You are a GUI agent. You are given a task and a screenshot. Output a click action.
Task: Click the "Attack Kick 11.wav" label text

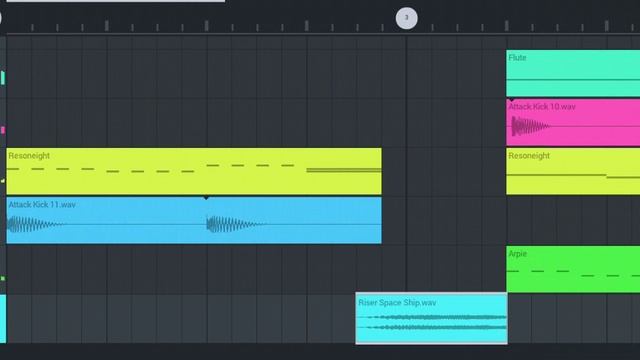pyautogui.click(x=42, y=204)
